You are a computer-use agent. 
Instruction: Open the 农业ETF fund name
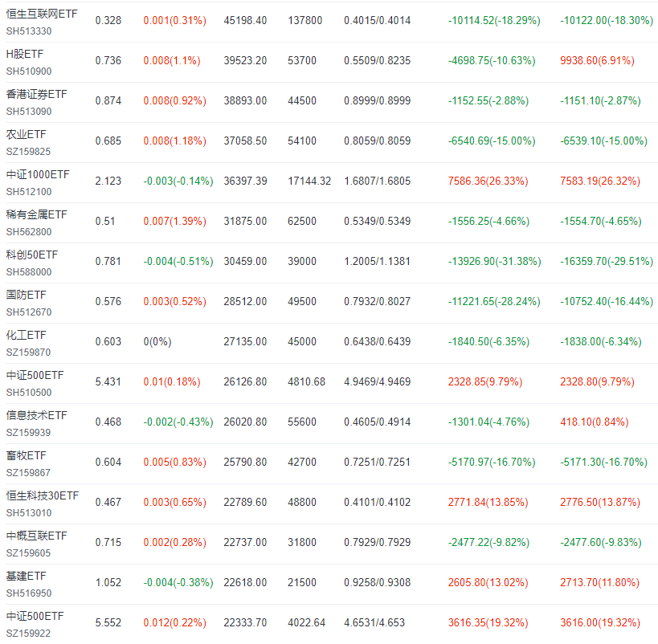[x=26, y=135]
